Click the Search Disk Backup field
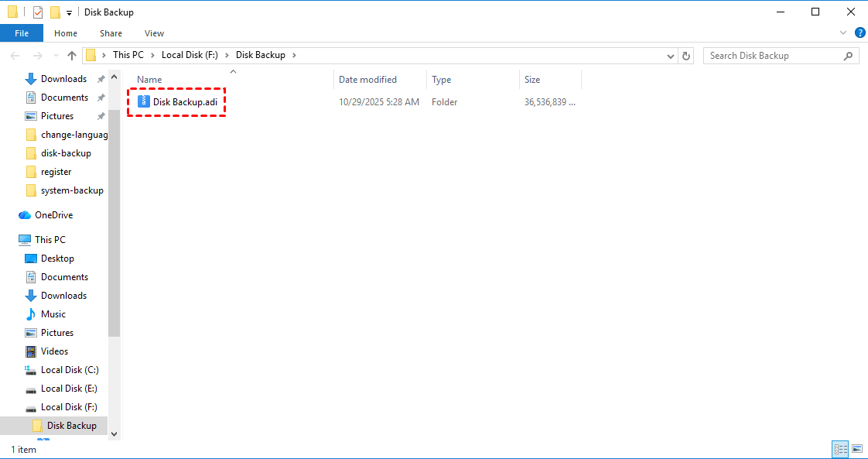 tap(774, 56)
